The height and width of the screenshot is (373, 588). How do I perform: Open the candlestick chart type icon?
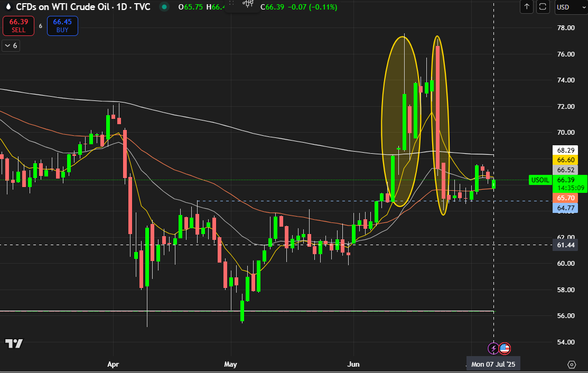(247, 4)
